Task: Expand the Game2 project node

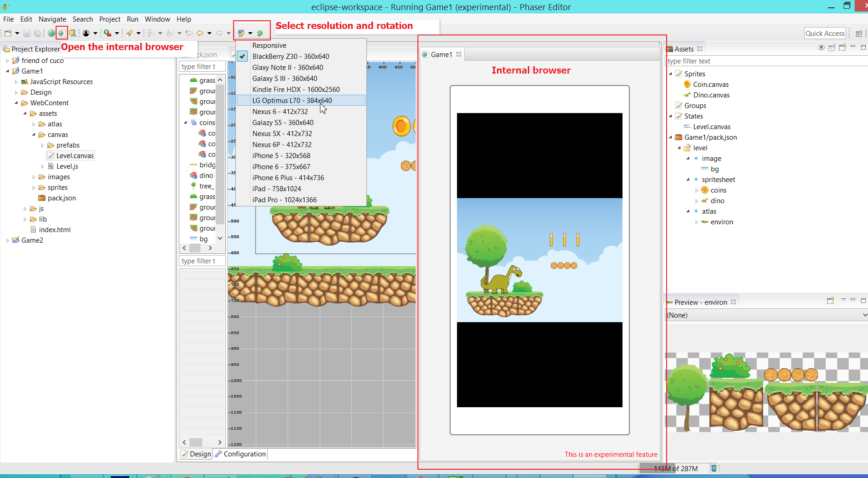Action: pyautogui.click(x=7, y=240)
